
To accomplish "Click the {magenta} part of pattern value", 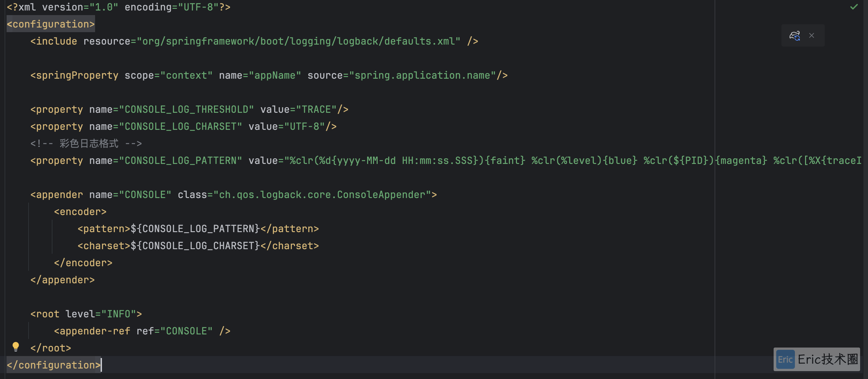I will pos(741,161).
